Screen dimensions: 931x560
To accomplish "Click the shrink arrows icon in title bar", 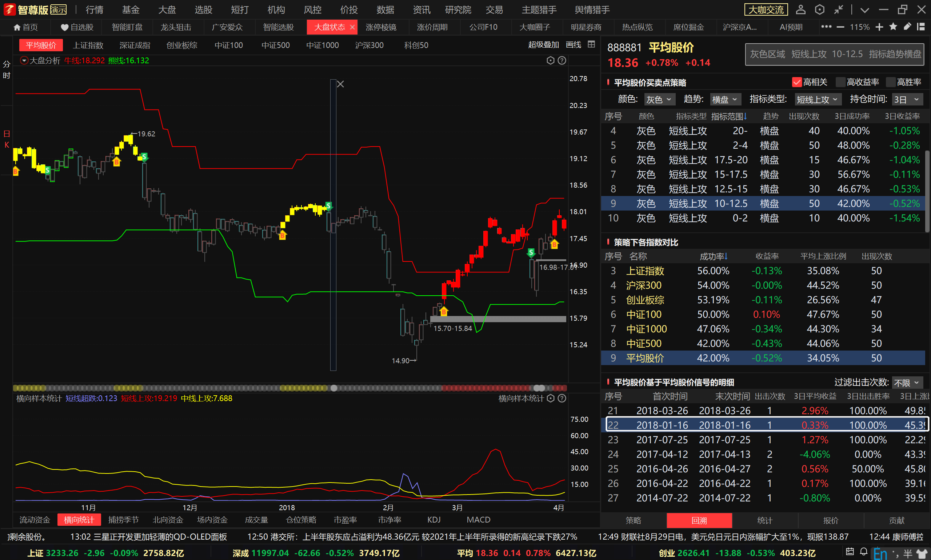I will (839, 9).
